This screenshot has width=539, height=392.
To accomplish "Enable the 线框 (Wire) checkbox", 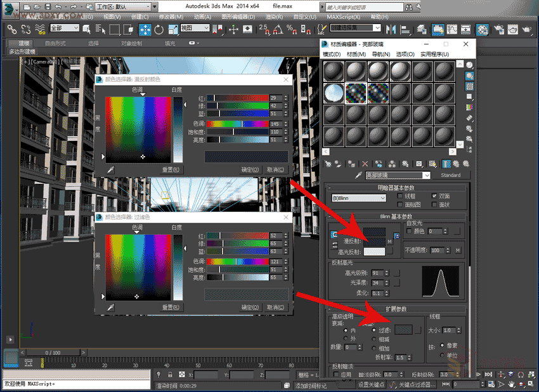I will [x=399, y=195].
